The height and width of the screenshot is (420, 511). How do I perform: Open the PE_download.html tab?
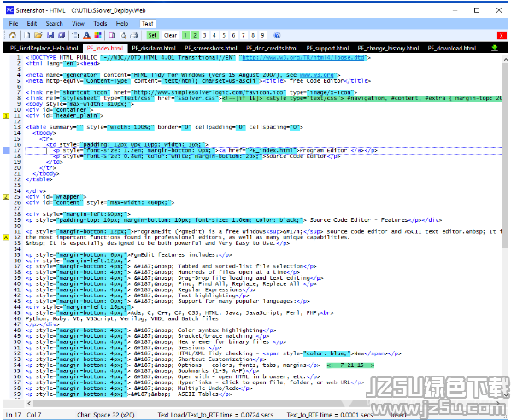pos(452,48)
